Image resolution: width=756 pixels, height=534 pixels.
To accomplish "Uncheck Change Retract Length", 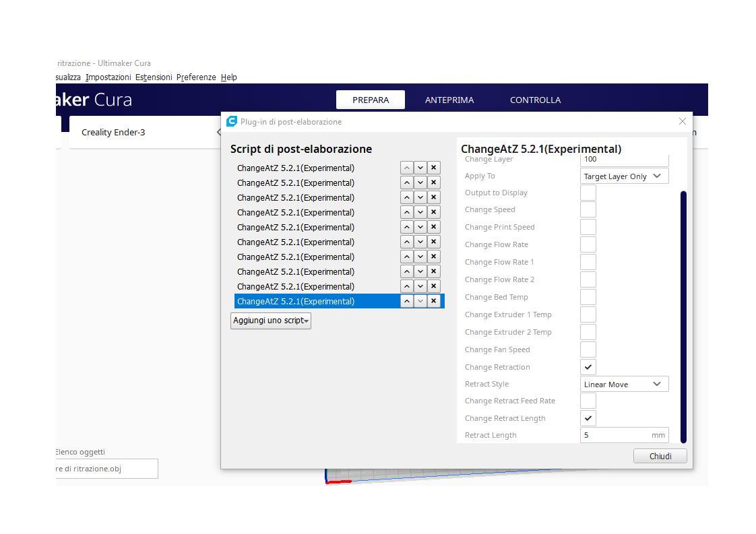I will click(x=588, y=418).
